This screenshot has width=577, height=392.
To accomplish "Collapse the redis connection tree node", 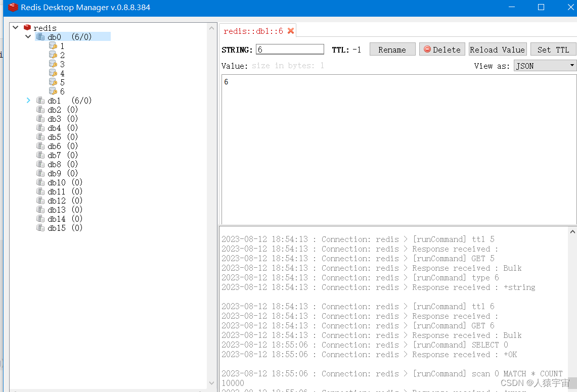I will pos(16,28).
